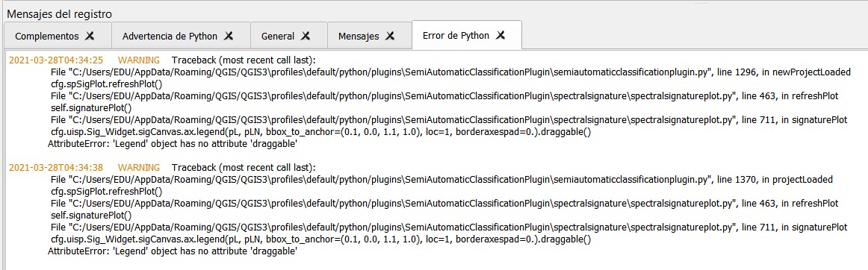
Task: Open the Advertencia de Python tab
Action: coord(170,36)
